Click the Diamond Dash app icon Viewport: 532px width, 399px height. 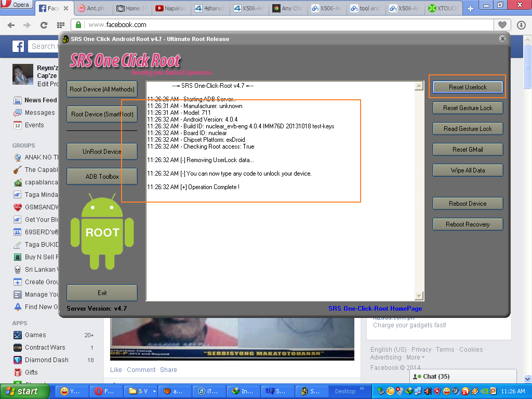point(18,360)
